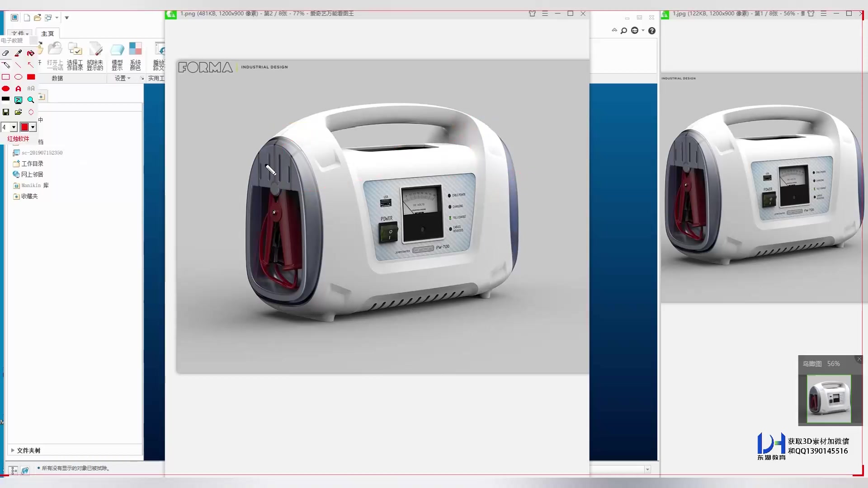The width and height of the screenshot is (868, 488).
Task: Select the eyedropper annotation tool
Action: pos(18,53)
